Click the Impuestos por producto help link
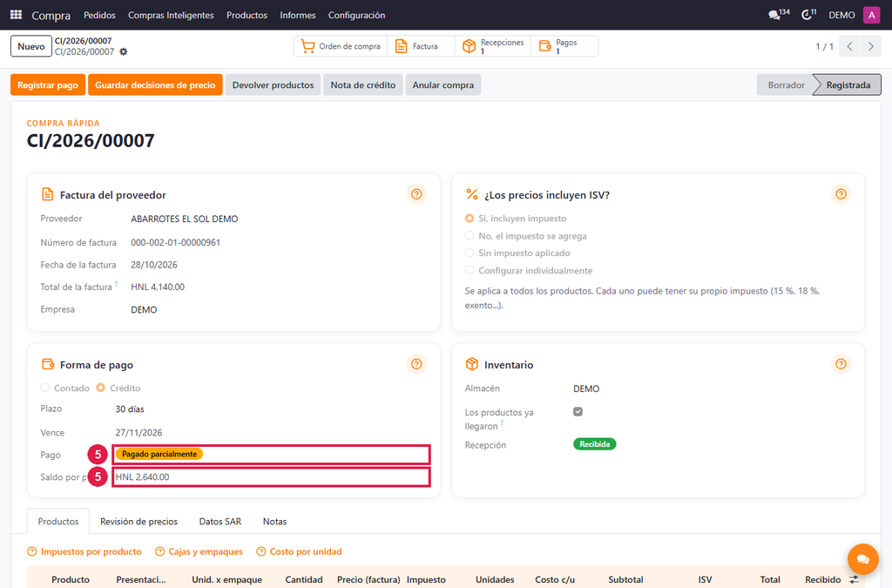 84,551
